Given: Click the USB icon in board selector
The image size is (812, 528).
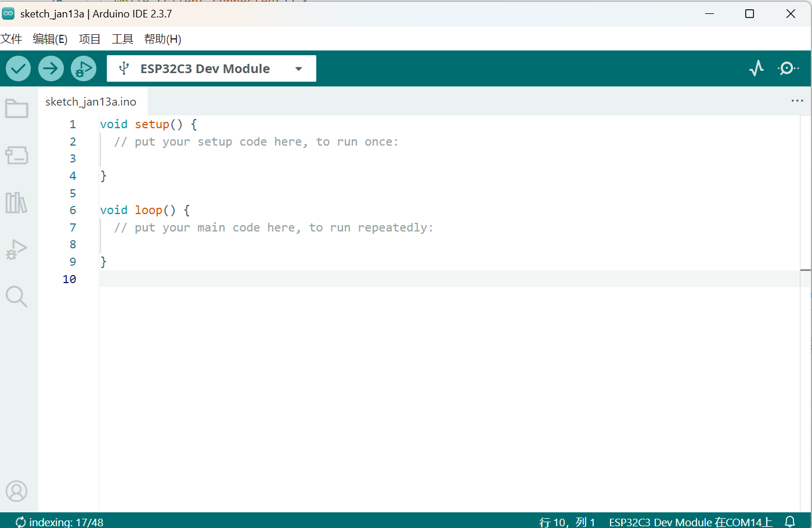Looking at the screenshot, I should (124, 68).
